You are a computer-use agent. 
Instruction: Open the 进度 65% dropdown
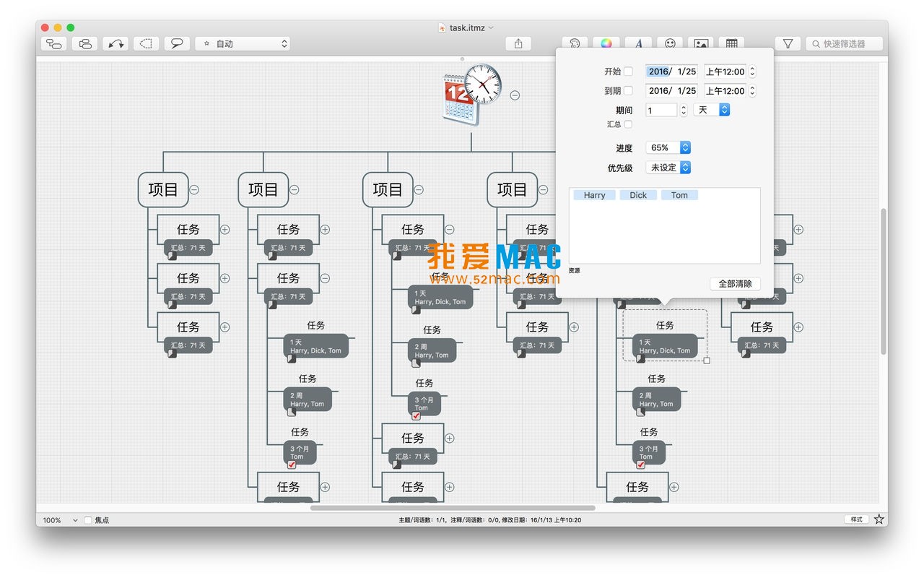(668, 147)
